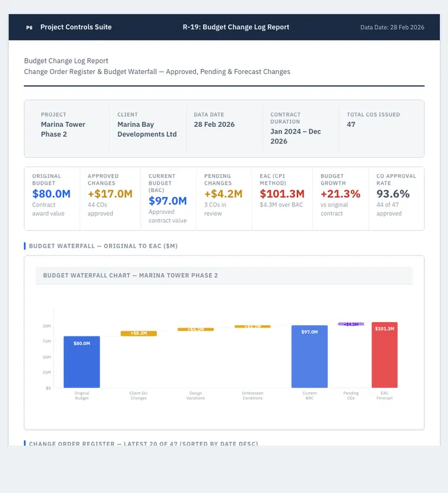Click the Current BAC axis label
448x493 pixels.
point(310,395)
